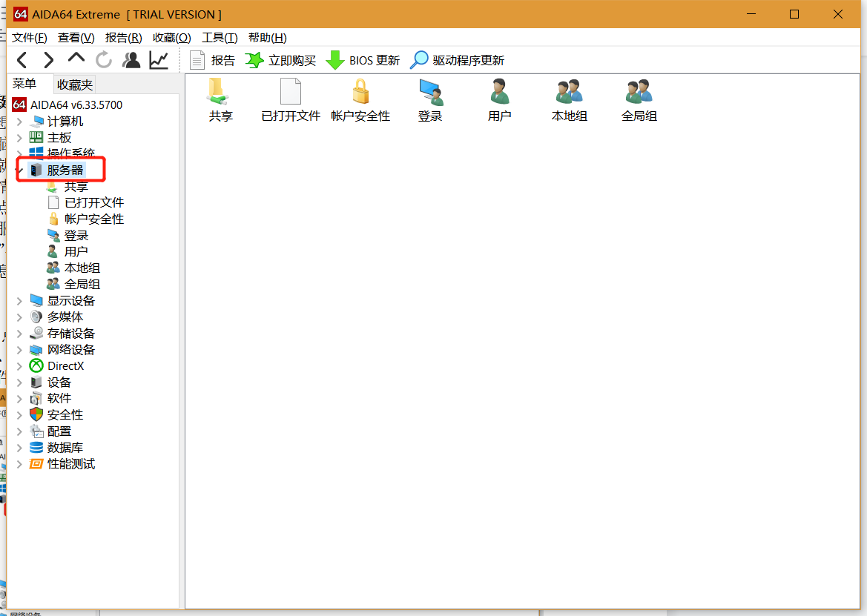Click the Back navigation arrow in toolbar
This screenshot has width=867, height=616.
[x=22, y=60]
